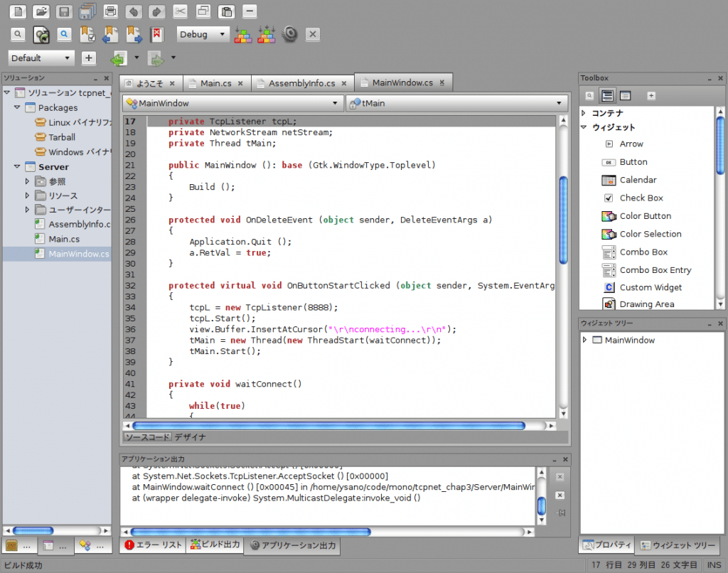
Task: Show the エラー リスト pad
Action: click(154, 545)
